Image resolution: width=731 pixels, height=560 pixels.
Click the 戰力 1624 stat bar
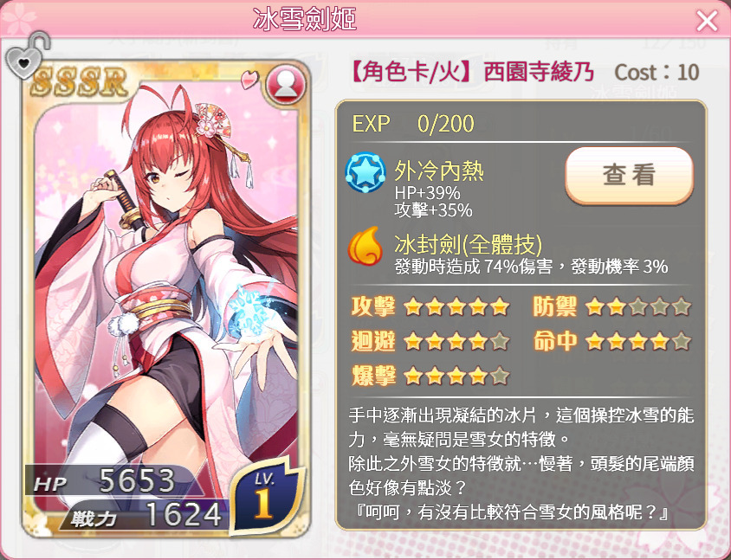point(145,515)
